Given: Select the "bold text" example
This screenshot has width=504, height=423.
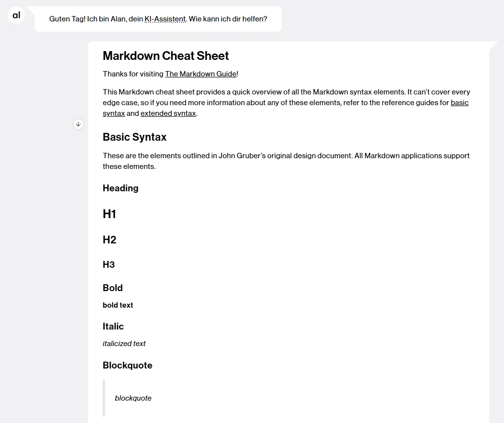Looking at the screenshot, I should [118, 305].
